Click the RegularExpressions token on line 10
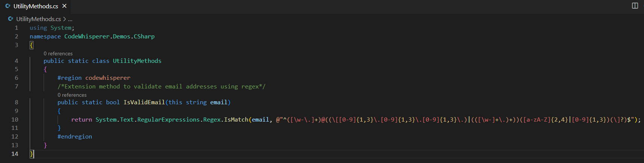The width and height of the screenshot is (644, 163). (x=168, y=119)
